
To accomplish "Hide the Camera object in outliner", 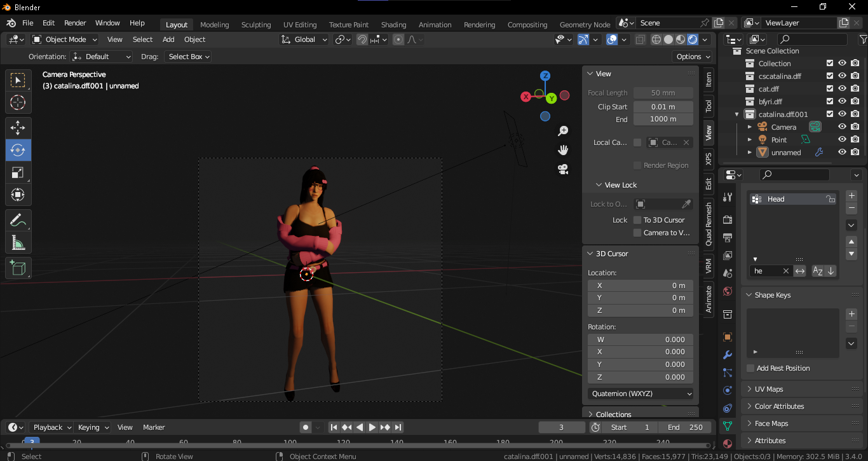I will click(x=842, y=127).
